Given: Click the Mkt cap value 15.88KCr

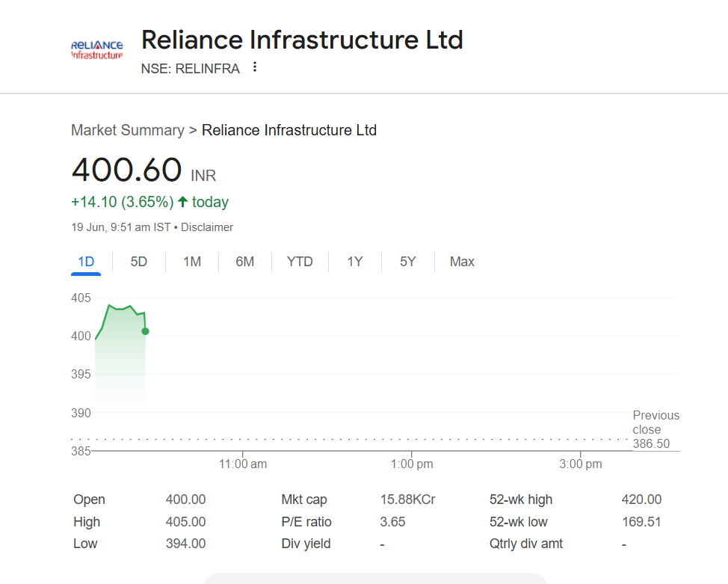Looking at the screenshot, I should point(407,500).
